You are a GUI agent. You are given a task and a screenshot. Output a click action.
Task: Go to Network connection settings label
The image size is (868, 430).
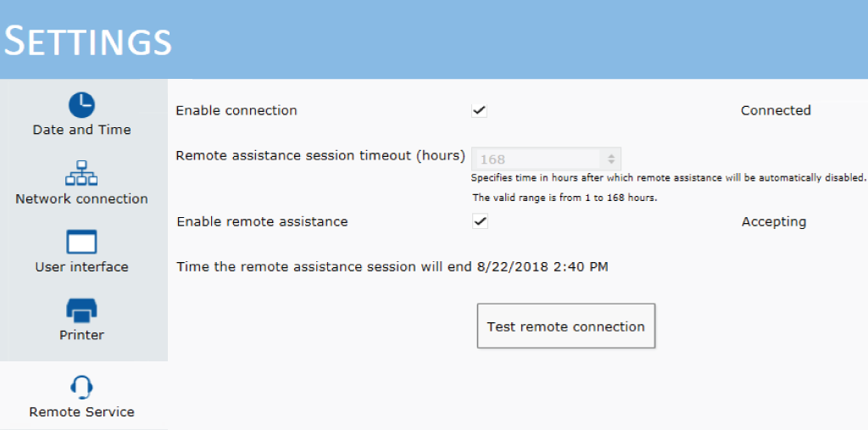click(82, 199)
